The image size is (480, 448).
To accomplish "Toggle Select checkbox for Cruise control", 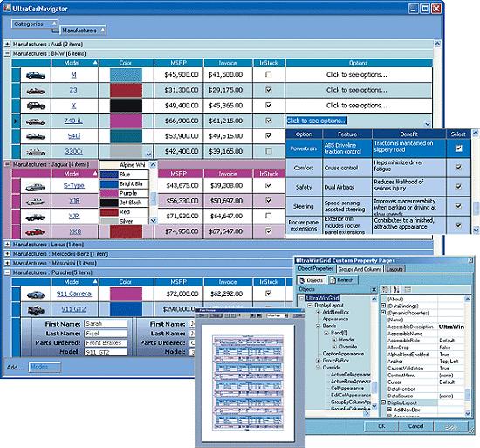I will click(x=458, y=167).
